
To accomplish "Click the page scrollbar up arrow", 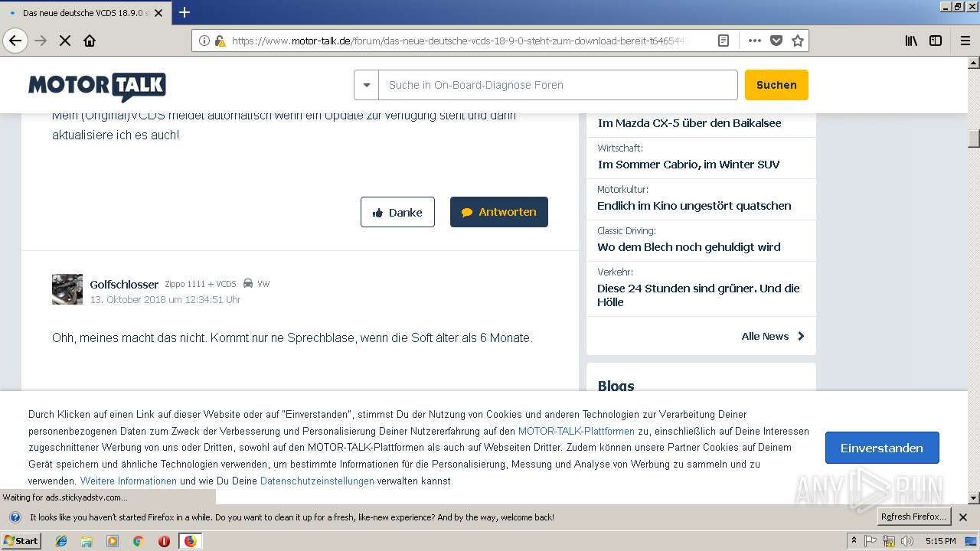I will pyautogui.click(x=974, y=63).
